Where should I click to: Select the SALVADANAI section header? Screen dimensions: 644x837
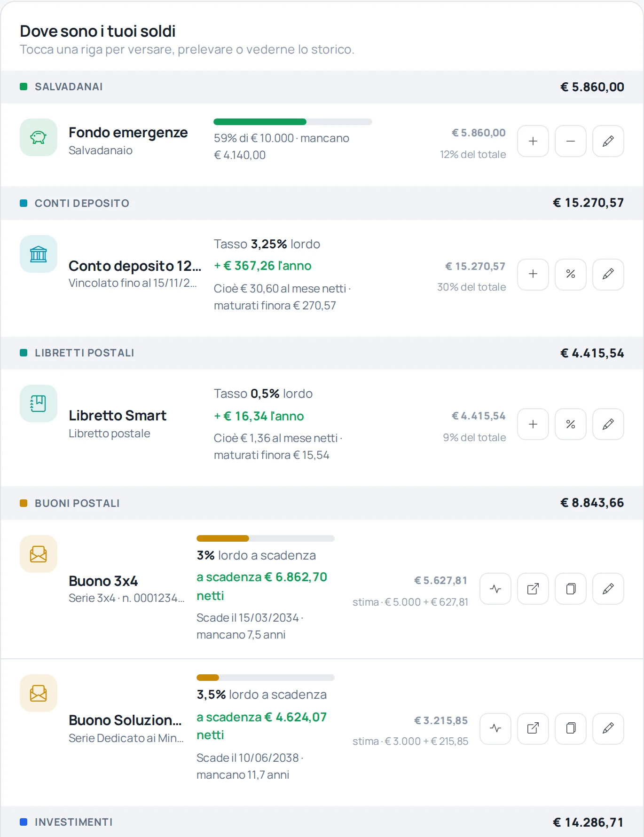click(322, 87)
